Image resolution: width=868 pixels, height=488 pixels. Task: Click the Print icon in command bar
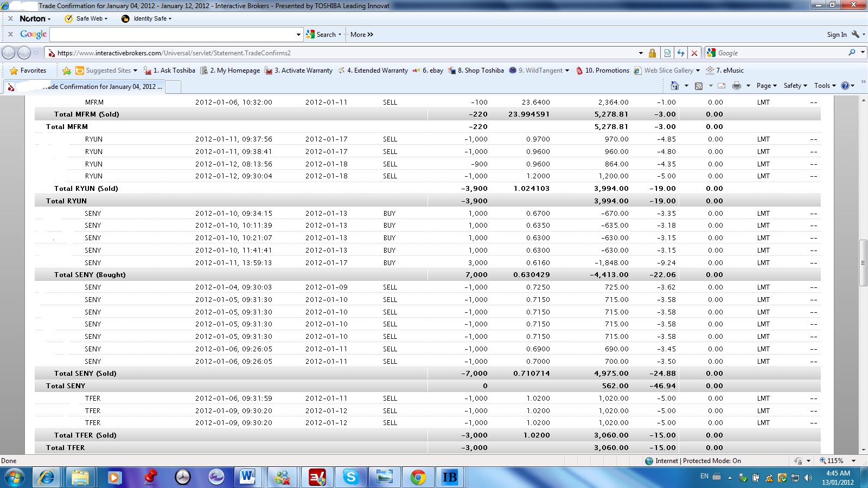736,86
